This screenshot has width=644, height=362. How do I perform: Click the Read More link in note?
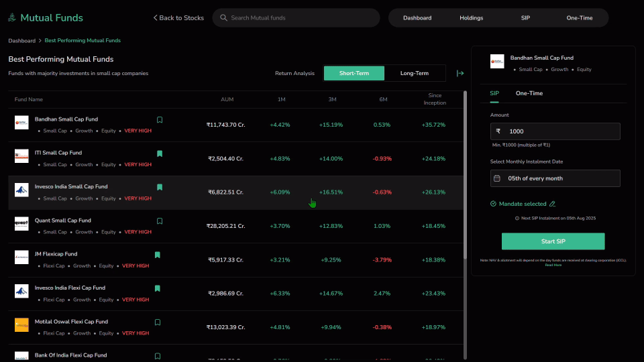[553, 265]
